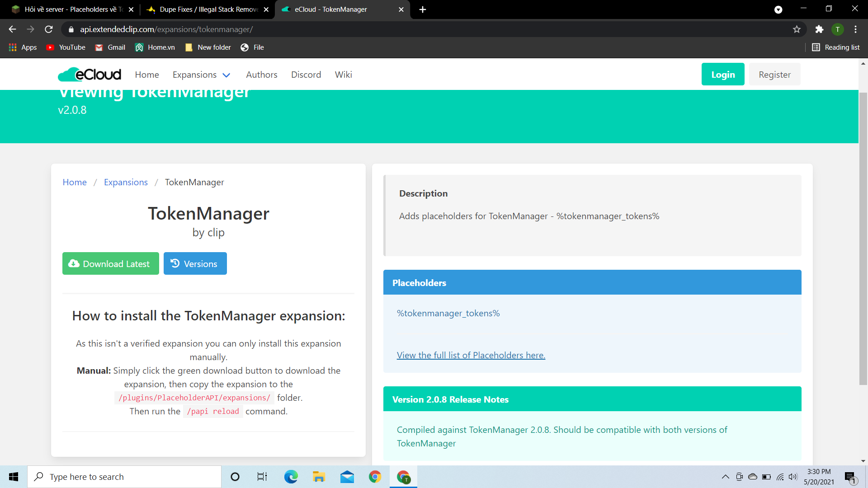
Task: Open the Authors nav item
Action: coord(261,75)
